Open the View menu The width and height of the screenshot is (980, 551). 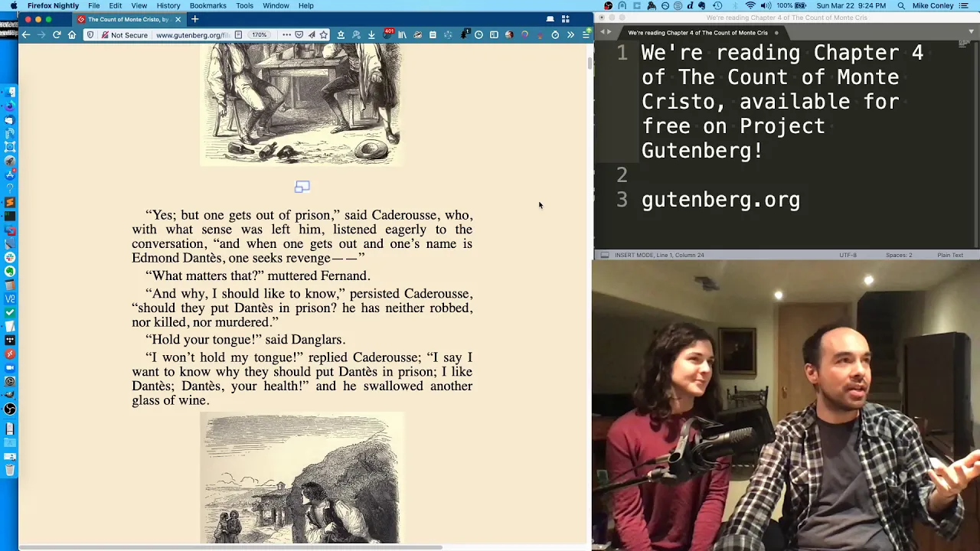139,5
